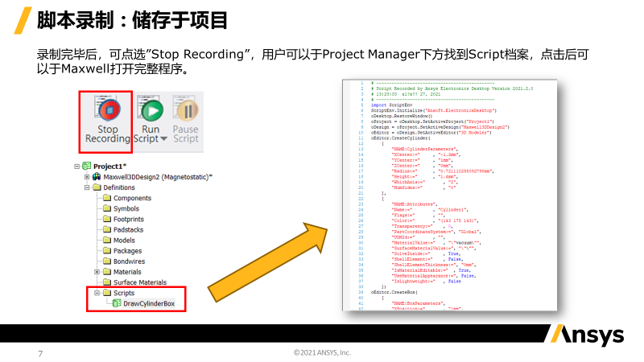Select the Project1 project icon
The width and height of the screenshot is (644, 362).
(86, 166)
